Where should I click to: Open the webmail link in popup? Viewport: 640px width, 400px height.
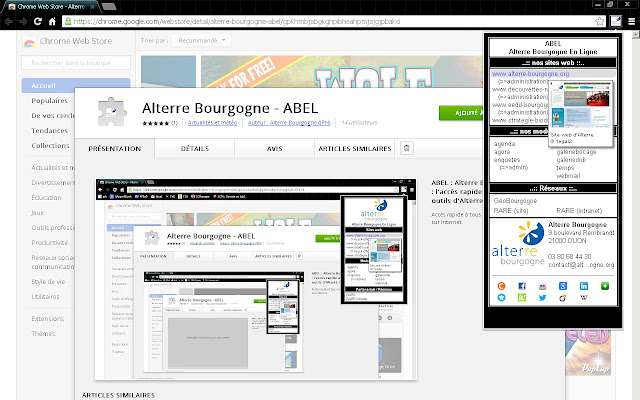pos(568,176)
